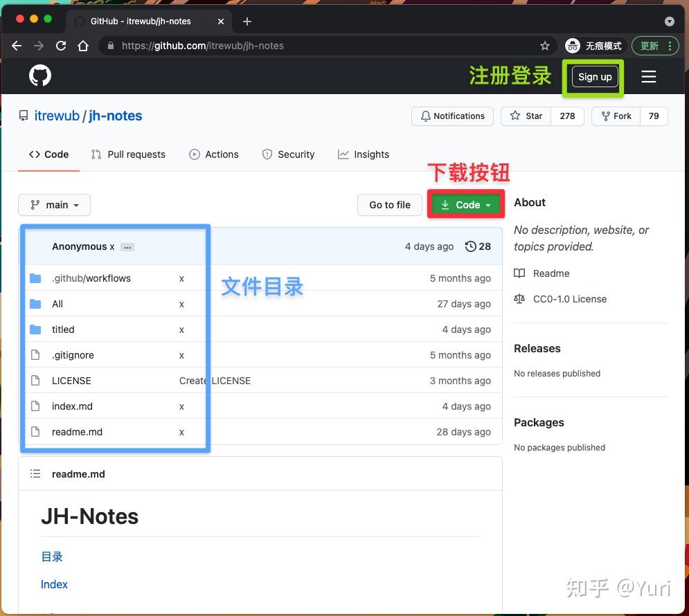689x616 pixels.
Task: Open the LICENSE file
Action: coord(71,381)
